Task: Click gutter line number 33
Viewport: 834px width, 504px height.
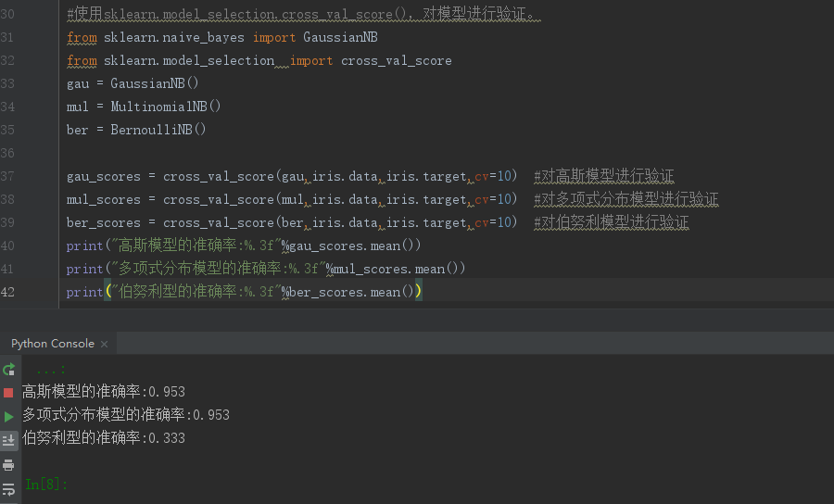Action: coord(7,83)
